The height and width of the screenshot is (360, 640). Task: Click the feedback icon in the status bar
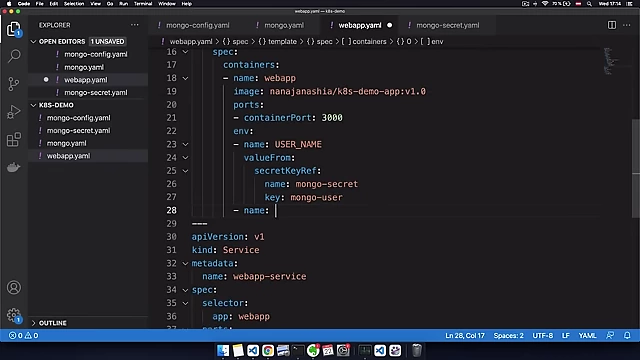[610, 336]
